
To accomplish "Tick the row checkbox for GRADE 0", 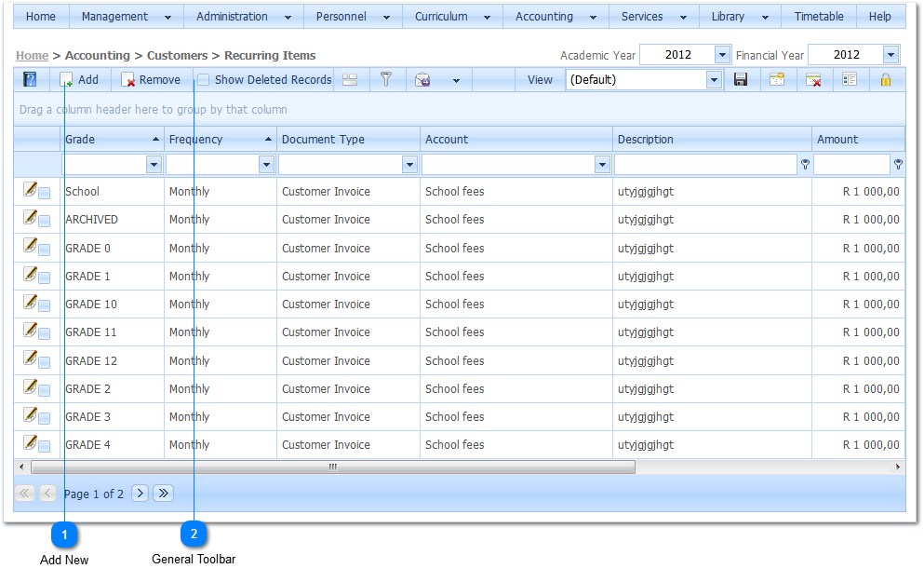I will click(44, 250).
